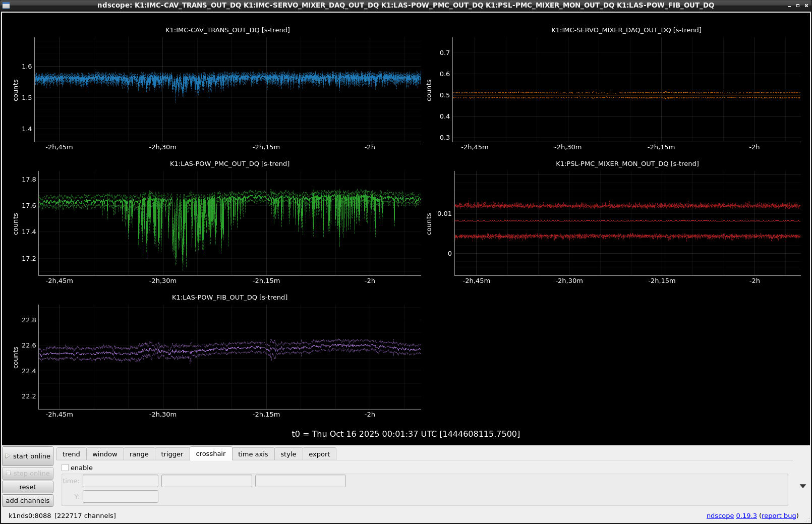Collapse the control panel with the down arrow
Image resolution: width=812 pixels, height=524 pixels.
[802, 486]
